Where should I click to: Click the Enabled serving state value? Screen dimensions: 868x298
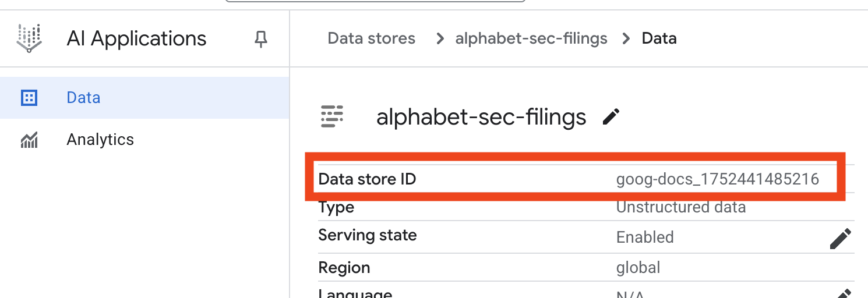point(645,237)
